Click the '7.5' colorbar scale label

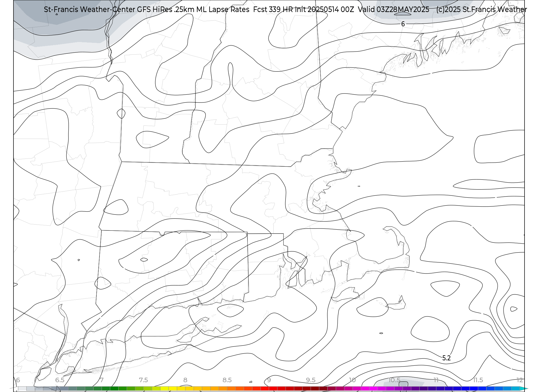coord(143,380)
